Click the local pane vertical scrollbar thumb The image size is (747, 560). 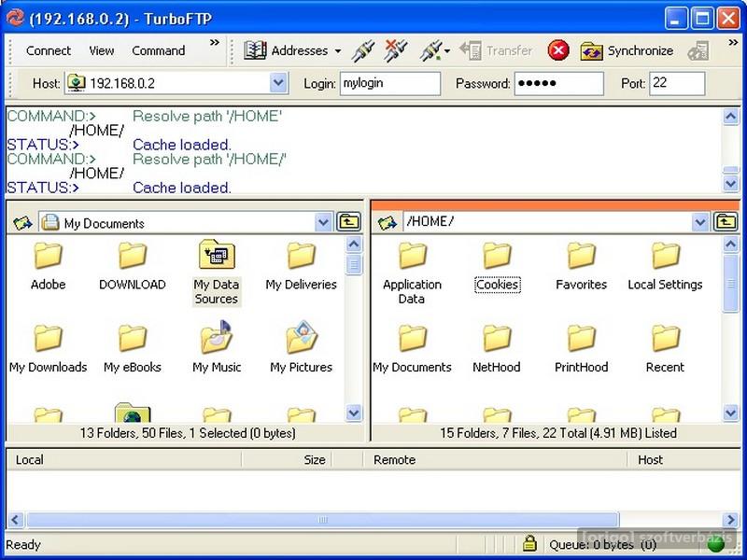[354, 264]
